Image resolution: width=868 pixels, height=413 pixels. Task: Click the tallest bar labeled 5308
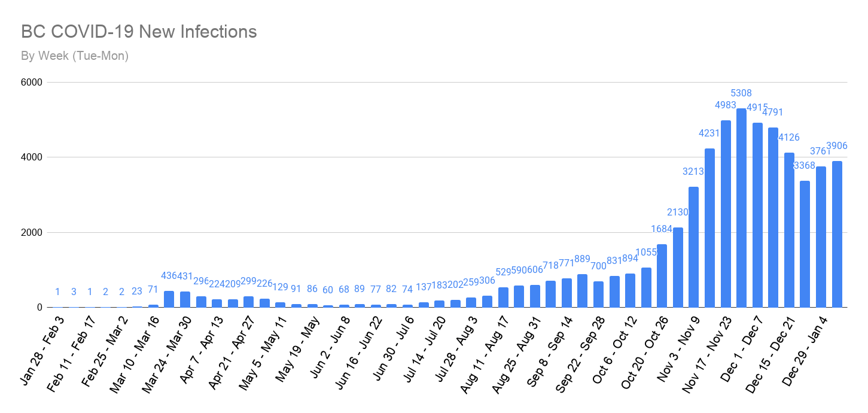click(x=741, y=208)
